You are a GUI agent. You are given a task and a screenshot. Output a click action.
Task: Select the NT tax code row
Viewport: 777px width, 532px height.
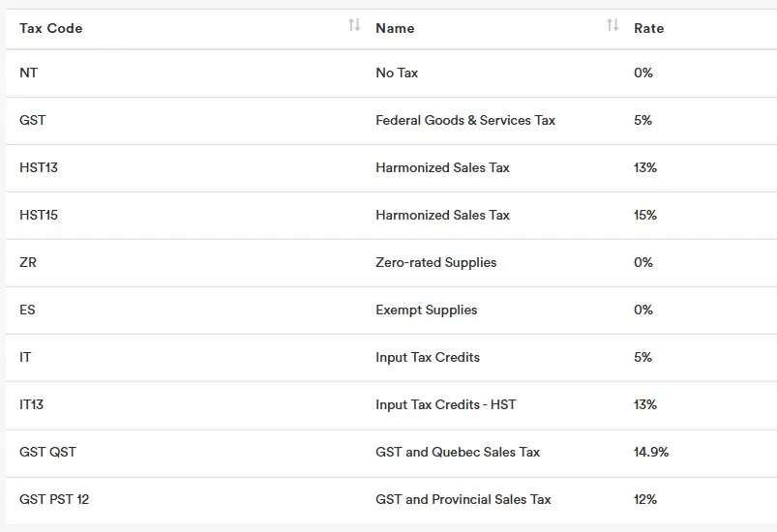point(29,73)
